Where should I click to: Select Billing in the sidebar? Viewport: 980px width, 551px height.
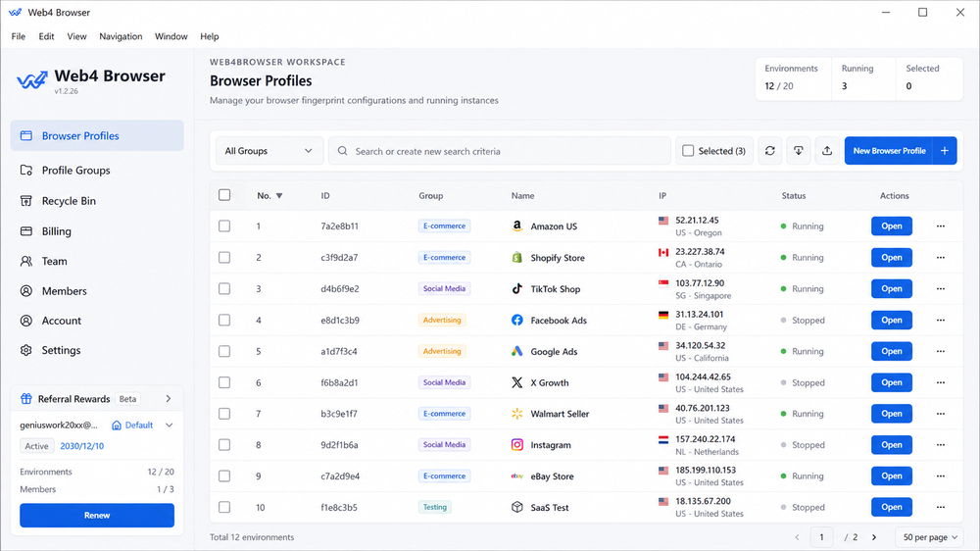pos(97,231)
